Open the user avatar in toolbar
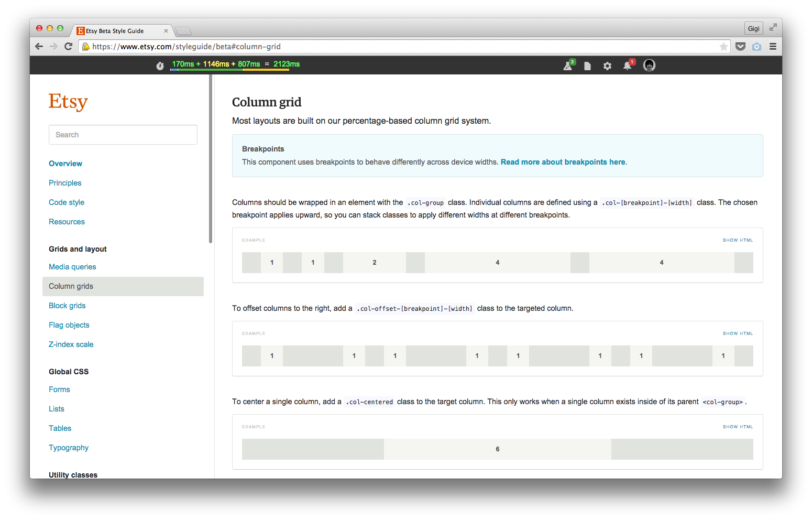The width and height of the screenshot is (812, 520). [x=649, y=66]
